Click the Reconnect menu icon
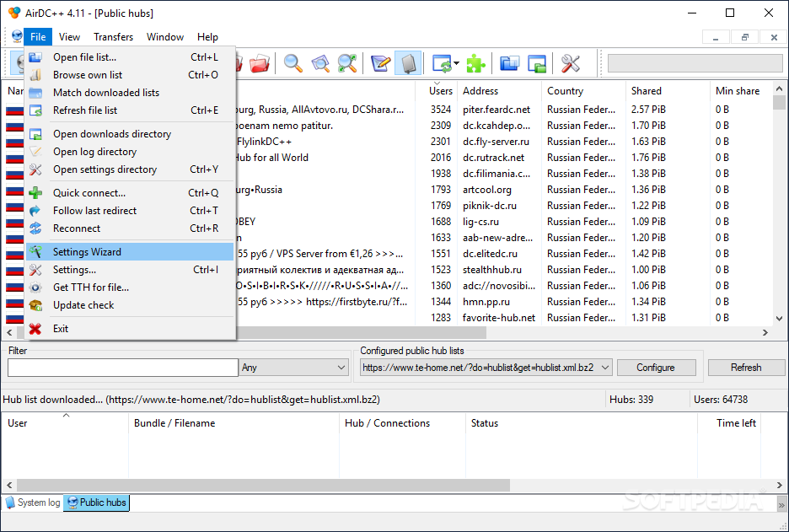The width and height of the screenshot is (789, 532). tap(35, 228)
